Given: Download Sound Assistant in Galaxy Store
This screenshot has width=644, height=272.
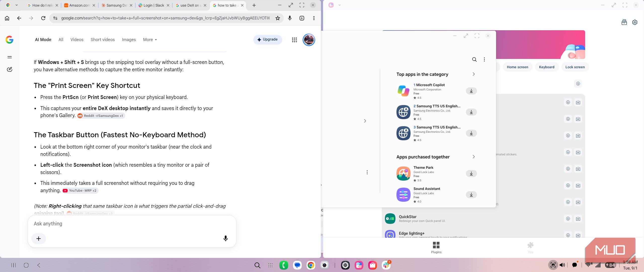Looking at the screenshot, I should tap(471, 194).
